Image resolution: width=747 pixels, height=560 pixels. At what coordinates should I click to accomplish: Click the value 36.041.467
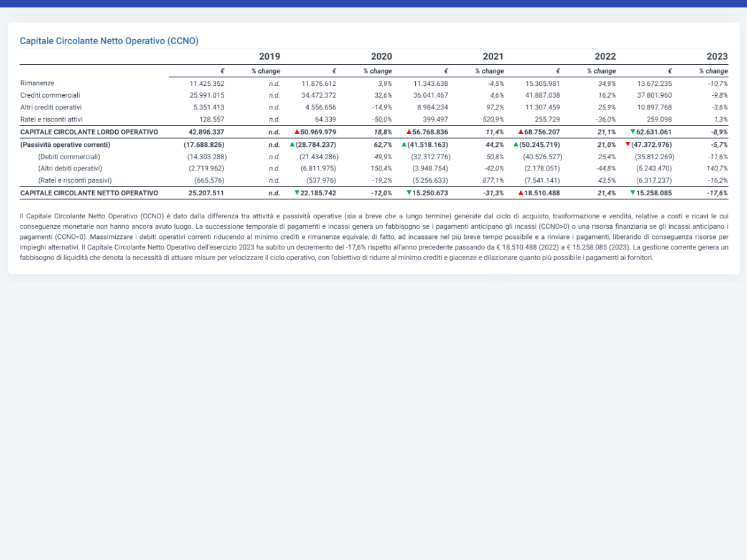[431, 95]
